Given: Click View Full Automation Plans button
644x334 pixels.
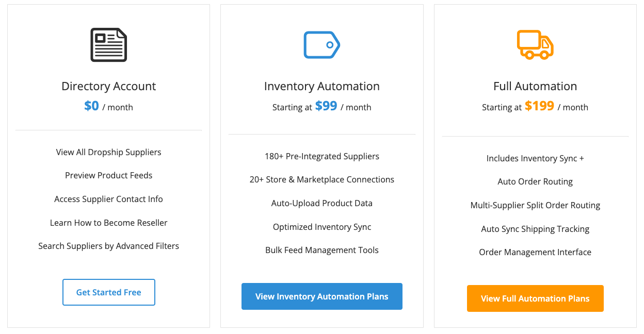Looking at the screenshot, I should [x=535, y=298].
